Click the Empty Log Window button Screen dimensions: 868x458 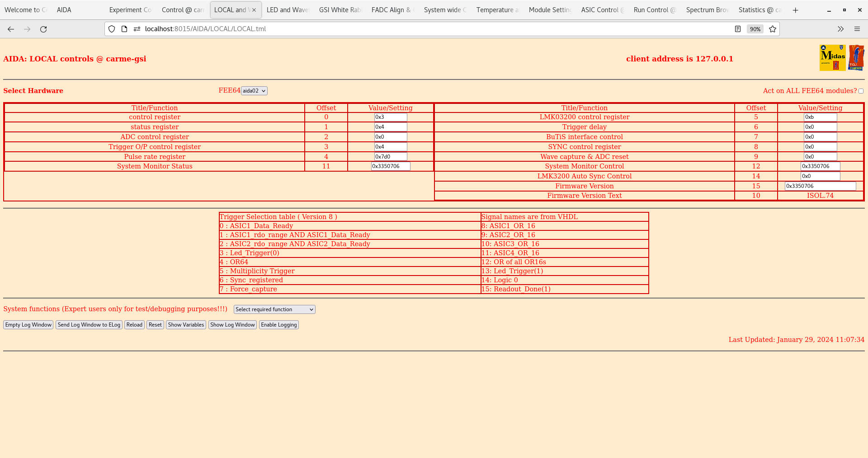28,325
